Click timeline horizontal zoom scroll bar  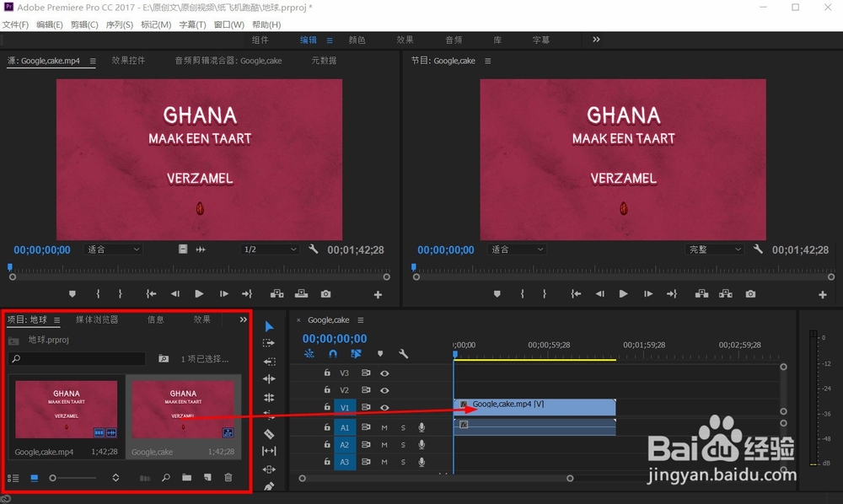click(436, 478)
